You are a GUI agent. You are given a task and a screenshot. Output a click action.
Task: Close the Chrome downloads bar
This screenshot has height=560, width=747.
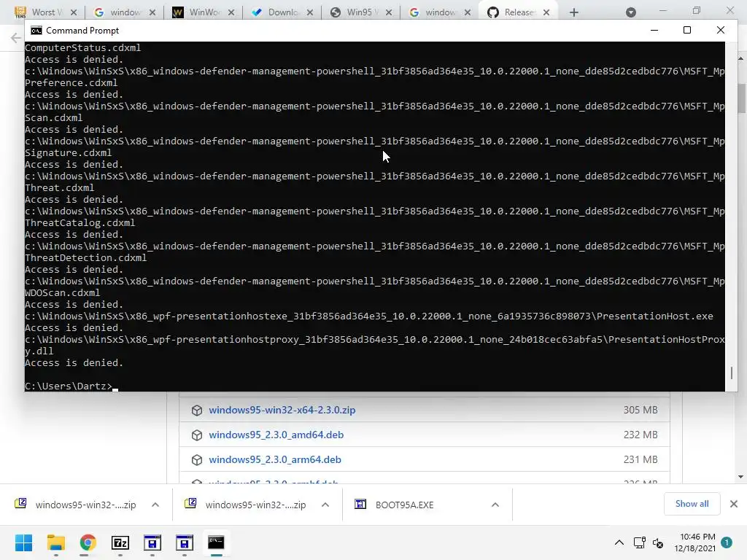click(x=734, y=504)
